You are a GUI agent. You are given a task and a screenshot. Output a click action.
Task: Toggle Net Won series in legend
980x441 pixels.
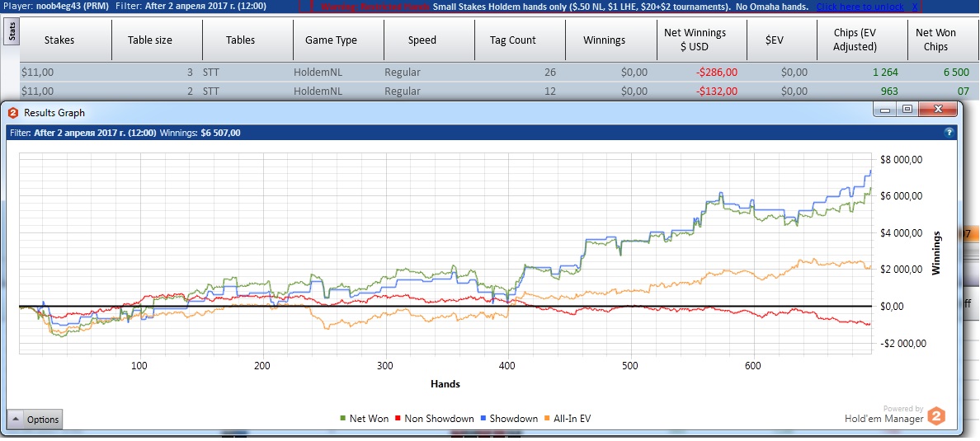tap(364, 419)
